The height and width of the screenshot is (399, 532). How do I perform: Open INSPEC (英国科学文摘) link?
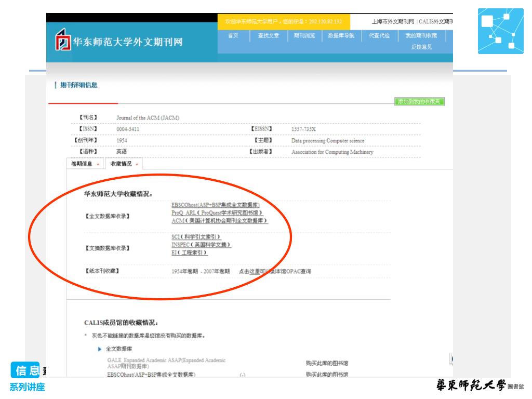pyautogui.click(x=201, y=245)
